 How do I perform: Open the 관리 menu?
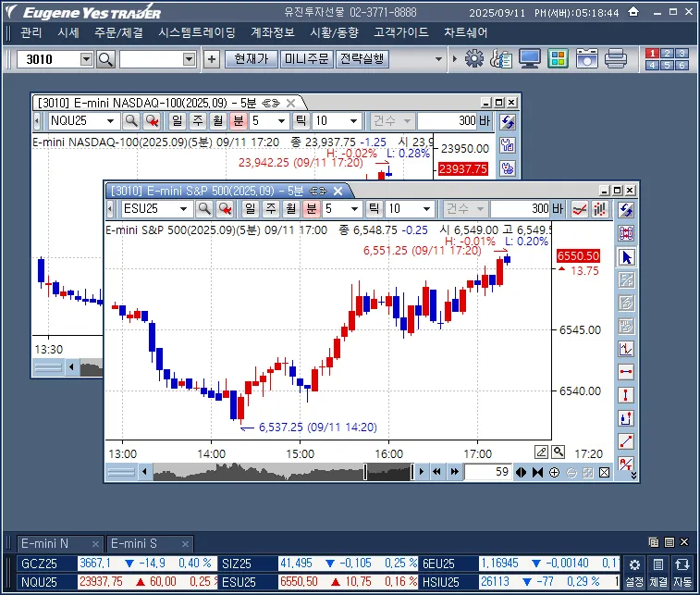[31, 32]
